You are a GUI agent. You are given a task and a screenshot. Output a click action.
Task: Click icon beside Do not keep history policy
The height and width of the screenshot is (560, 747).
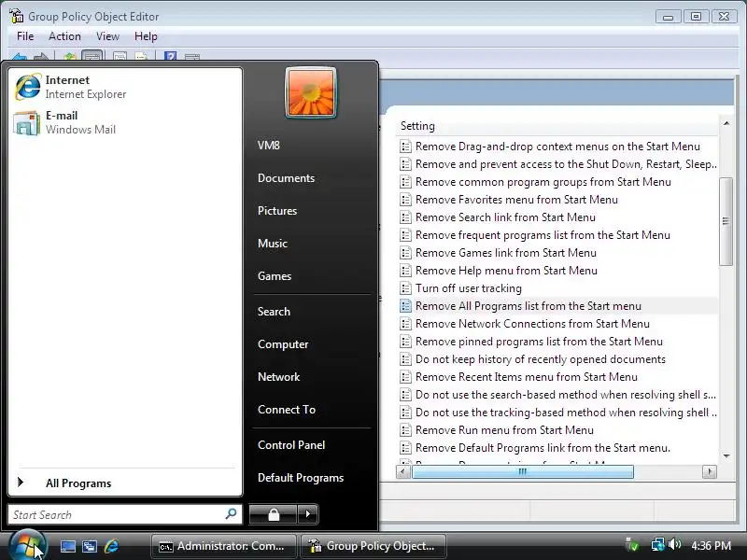405,359
